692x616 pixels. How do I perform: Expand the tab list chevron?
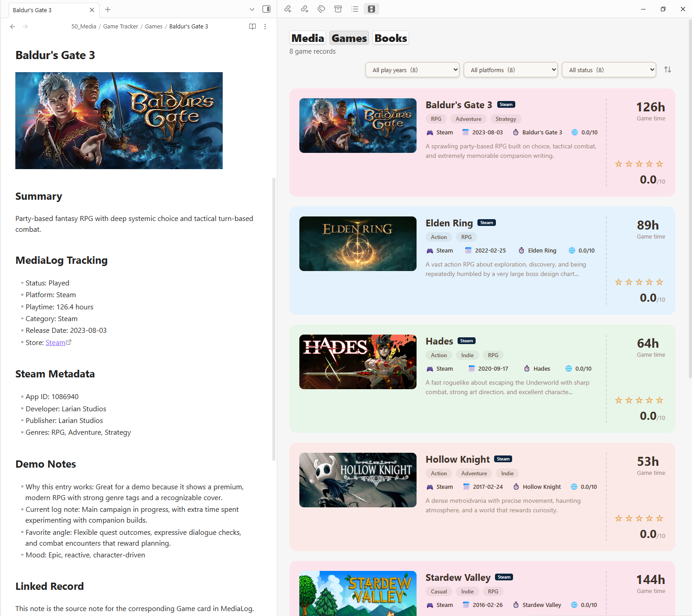pyautogui.click(x=252, y=9)
